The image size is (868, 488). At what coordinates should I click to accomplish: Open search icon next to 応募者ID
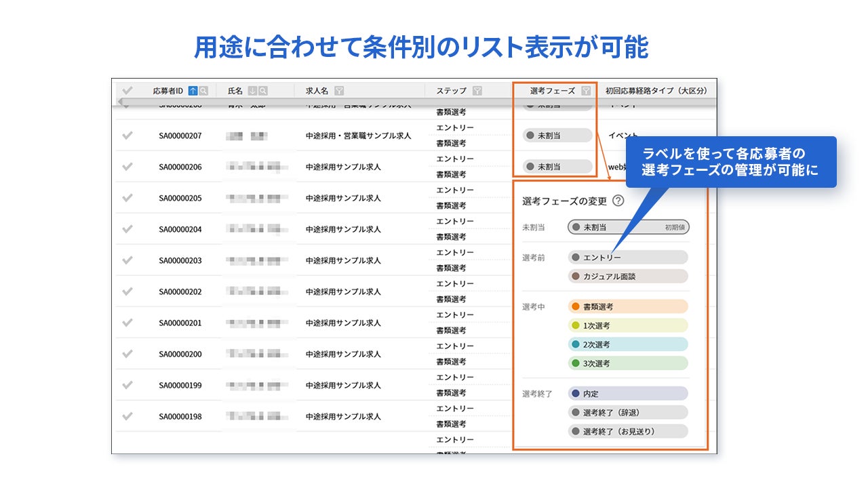click(203, 91)
